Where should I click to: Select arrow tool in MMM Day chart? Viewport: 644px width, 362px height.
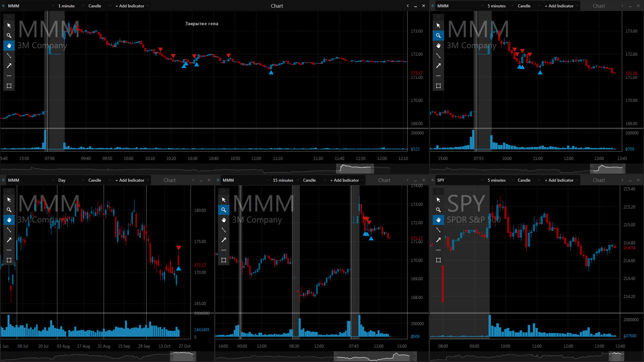(x=9, y=240)
